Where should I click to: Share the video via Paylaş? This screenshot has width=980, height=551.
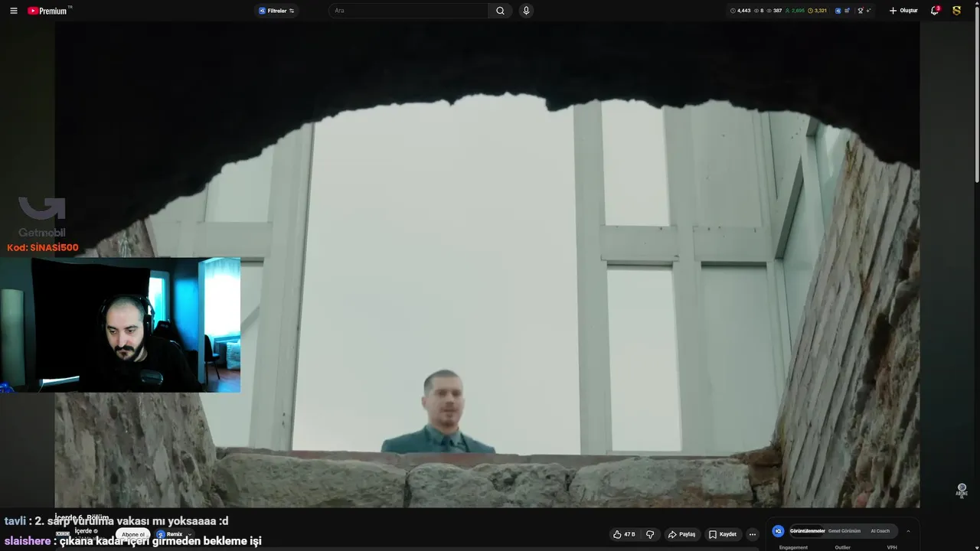coord(681,534)
